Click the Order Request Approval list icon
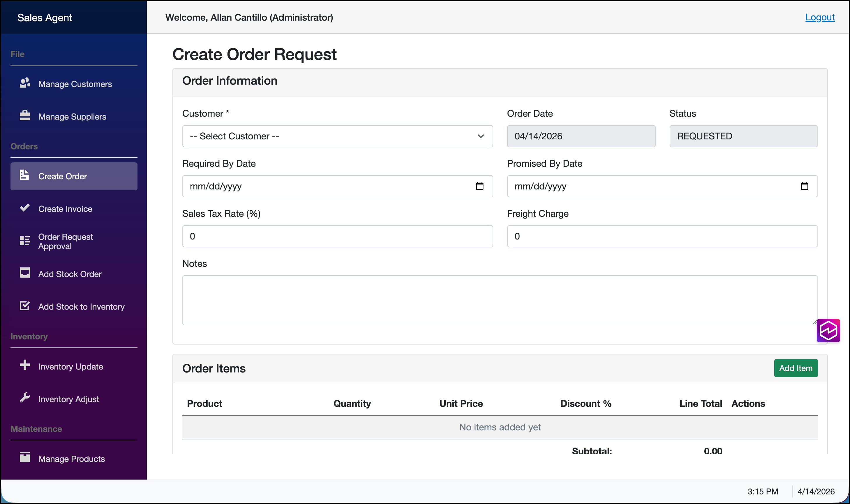Image resolution: width=850 pixels, height=504 pixels. pos(24,241)
